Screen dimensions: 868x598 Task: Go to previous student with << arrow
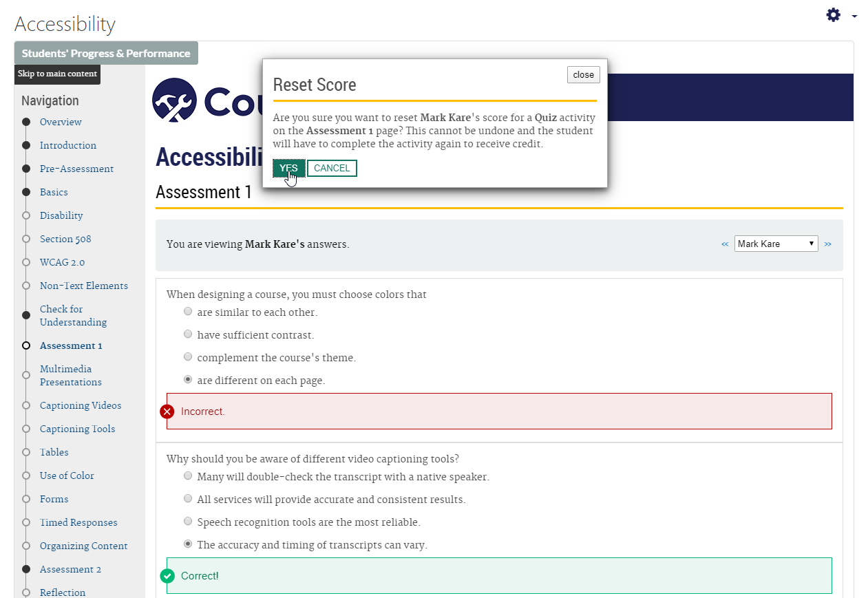click(x=725, y=244)
